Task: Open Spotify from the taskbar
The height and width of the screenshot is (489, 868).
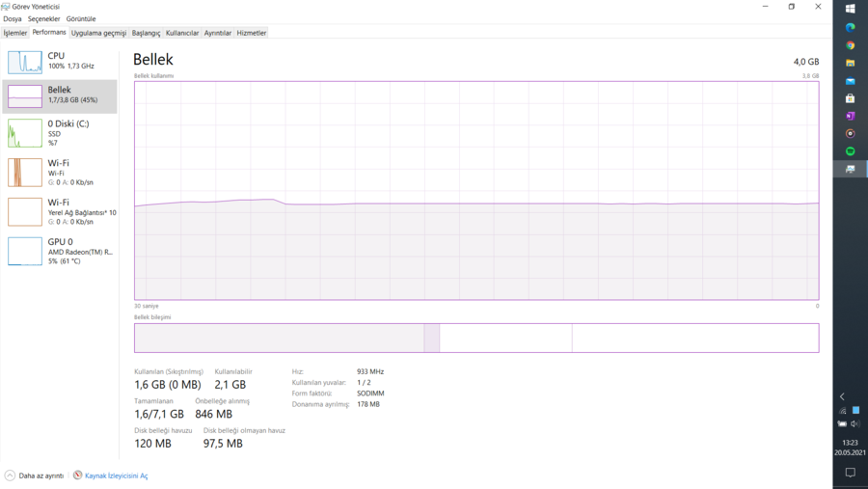Action: point(851,151)
